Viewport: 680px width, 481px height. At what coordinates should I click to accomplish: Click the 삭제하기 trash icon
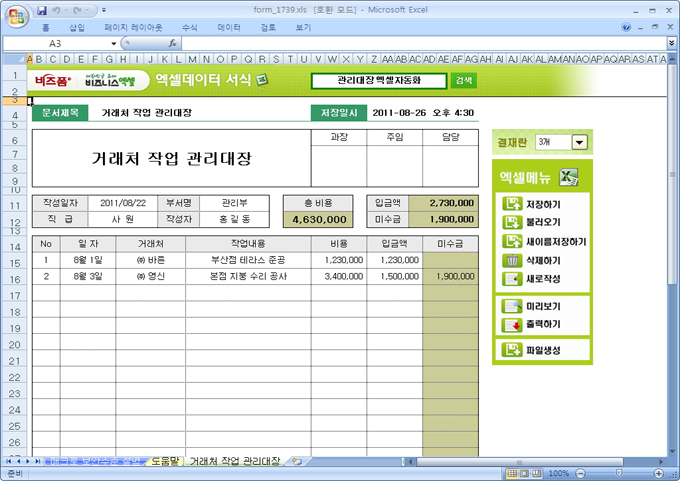pos(512,260)
